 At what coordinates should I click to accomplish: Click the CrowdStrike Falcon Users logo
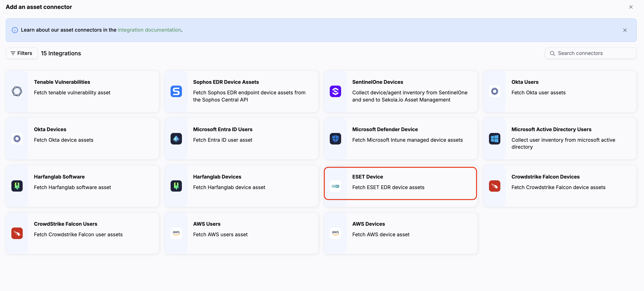17,233
